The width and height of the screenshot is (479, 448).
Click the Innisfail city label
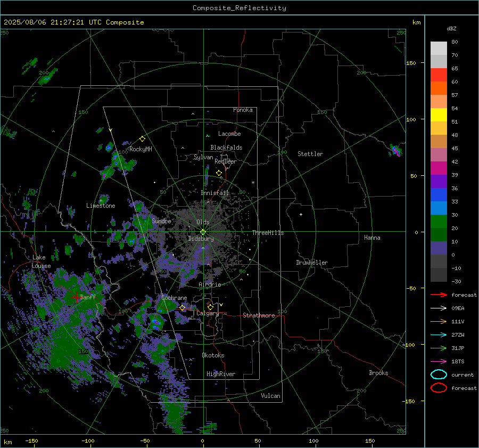pyautogui.click(x=214, y=193)
